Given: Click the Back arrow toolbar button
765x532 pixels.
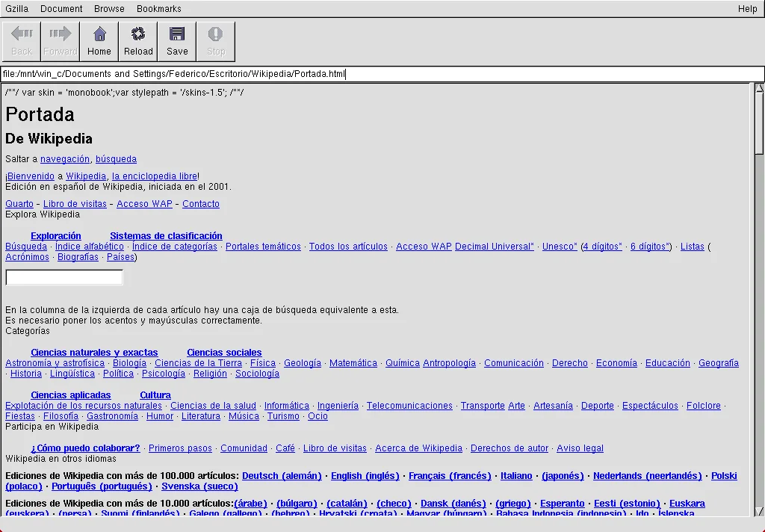Looking at the screenshot, I should (x=22, y=42).
